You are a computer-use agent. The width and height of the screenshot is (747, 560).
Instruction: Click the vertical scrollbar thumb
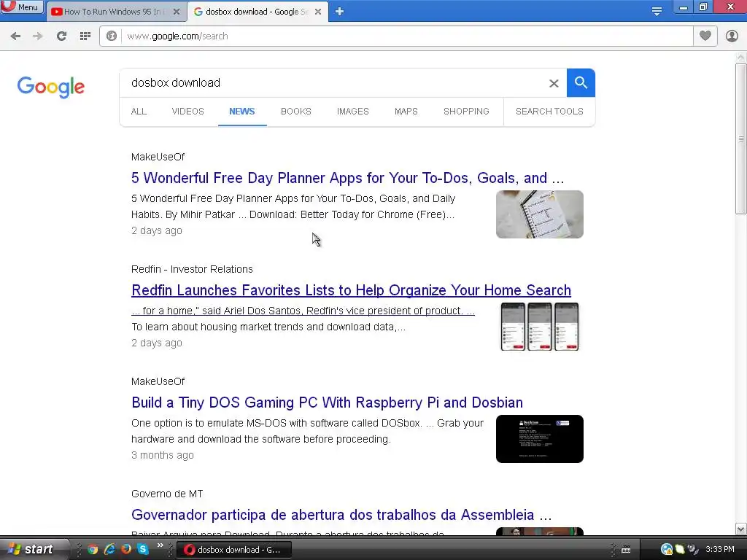coord(740,139)
